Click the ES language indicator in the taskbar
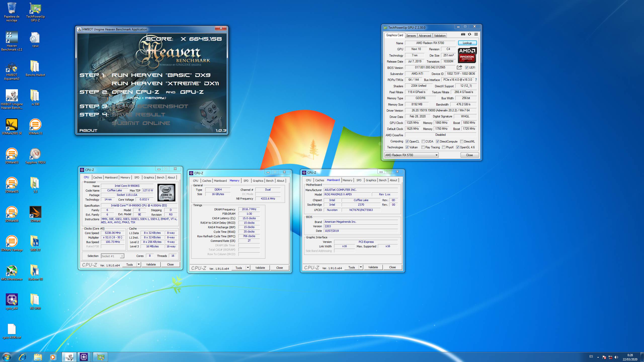644x362 pixels. coord(591,356)
